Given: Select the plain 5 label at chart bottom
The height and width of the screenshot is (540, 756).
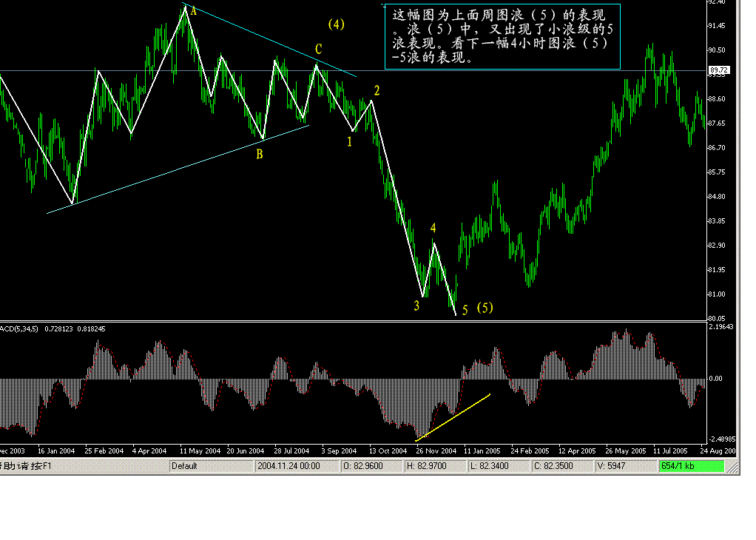Looking at the screenshot, I should [465, 310].
